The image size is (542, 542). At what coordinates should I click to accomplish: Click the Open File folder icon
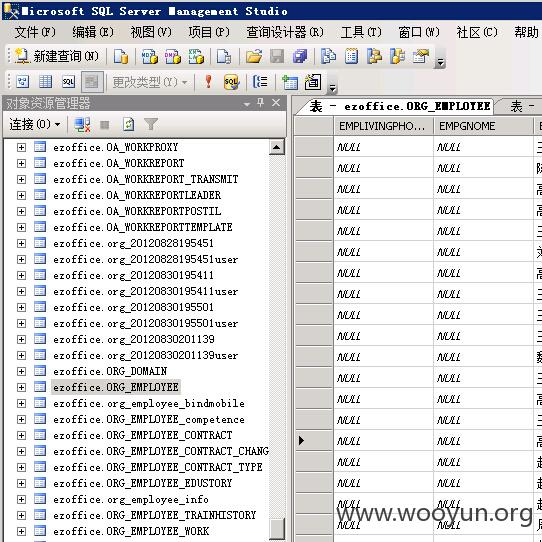point(254,56)
